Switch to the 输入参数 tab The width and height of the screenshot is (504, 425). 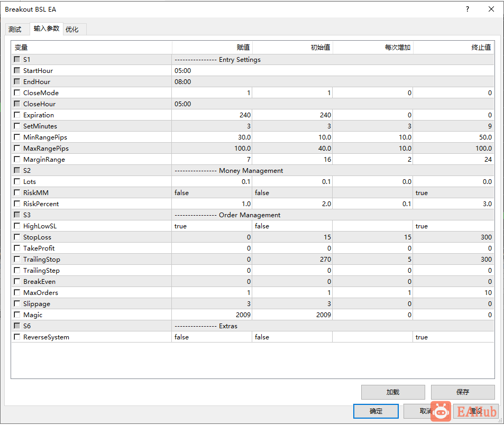47,29
